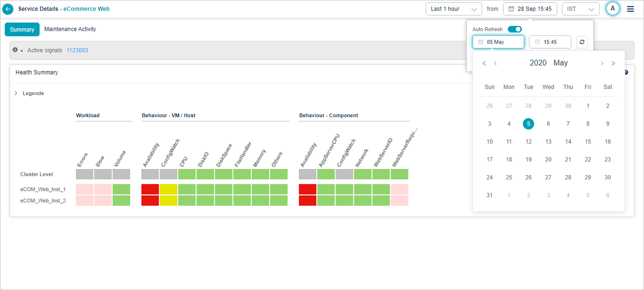Switch to the Maintenance Activity tab
This screenshot has width=644, height=290.
pyautogui.click(x=70, y=29)
